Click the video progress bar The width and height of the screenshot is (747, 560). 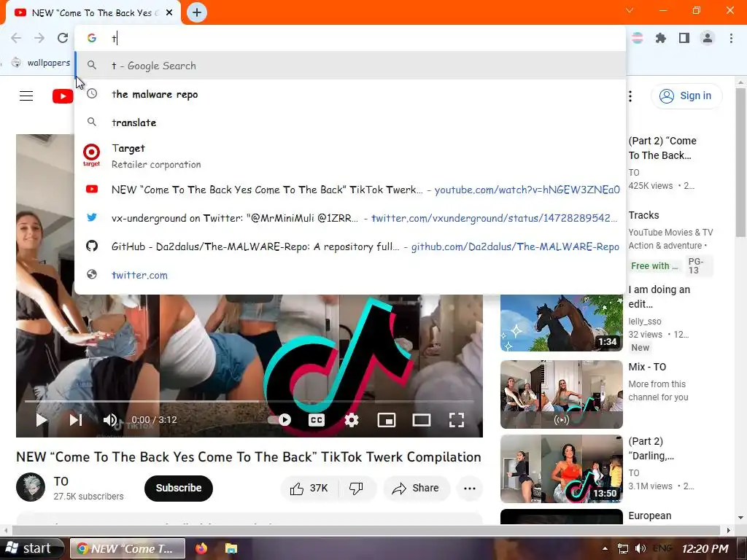[x=249, y=401]
